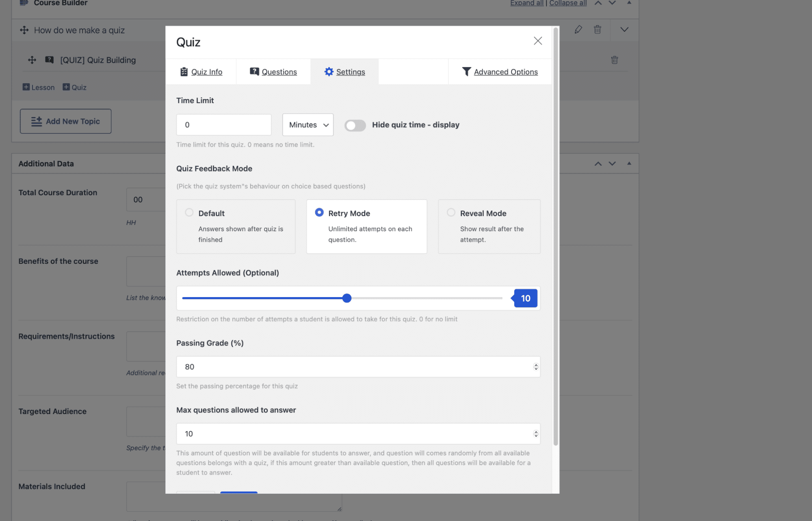Open the Minutes time unit dropdown

click(307, 125)
